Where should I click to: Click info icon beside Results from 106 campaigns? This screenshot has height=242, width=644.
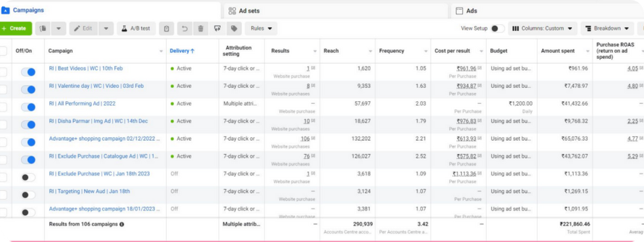(x=122, y=225)
